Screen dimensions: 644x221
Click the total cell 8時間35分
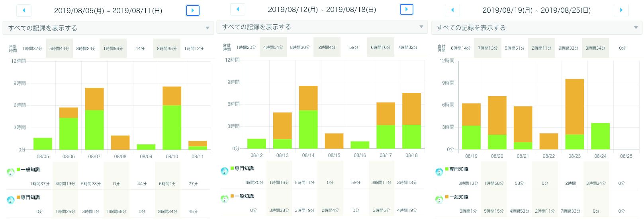pyautogui.click(x=167, y=48)
